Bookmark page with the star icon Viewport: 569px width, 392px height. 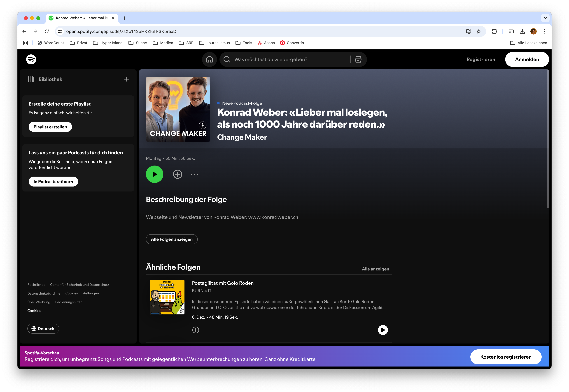point(479,31)
